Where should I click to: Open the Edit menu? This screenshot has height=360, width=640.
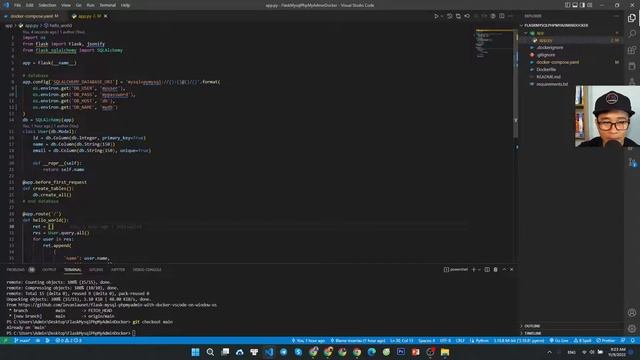click(x=29, y=5)
